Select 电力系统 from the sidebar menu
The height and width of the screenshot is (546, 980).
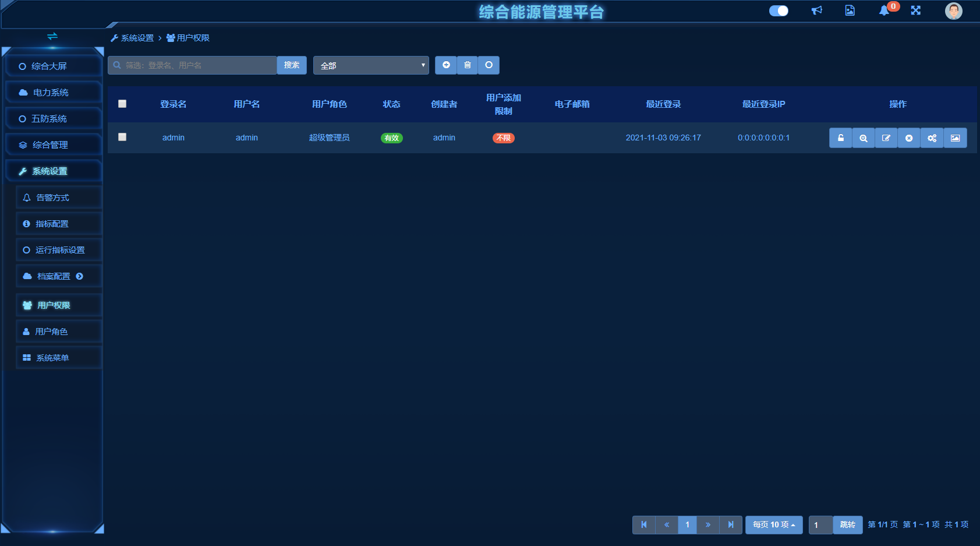tap(51, 93)
